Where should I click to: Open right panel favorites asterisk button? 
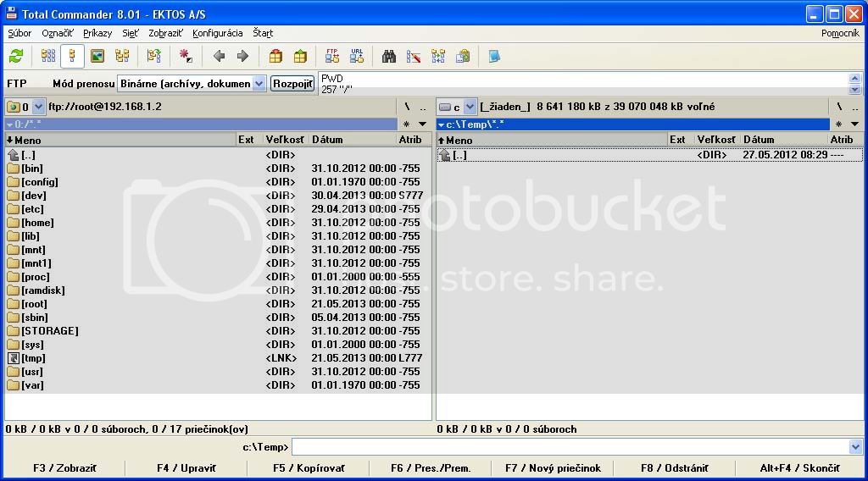click(839, 124)
